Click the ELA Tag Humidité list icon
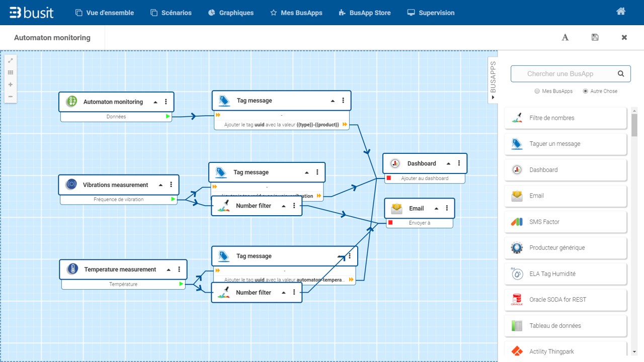The width and height of the screenshot is (644, 362). [517, 274]
